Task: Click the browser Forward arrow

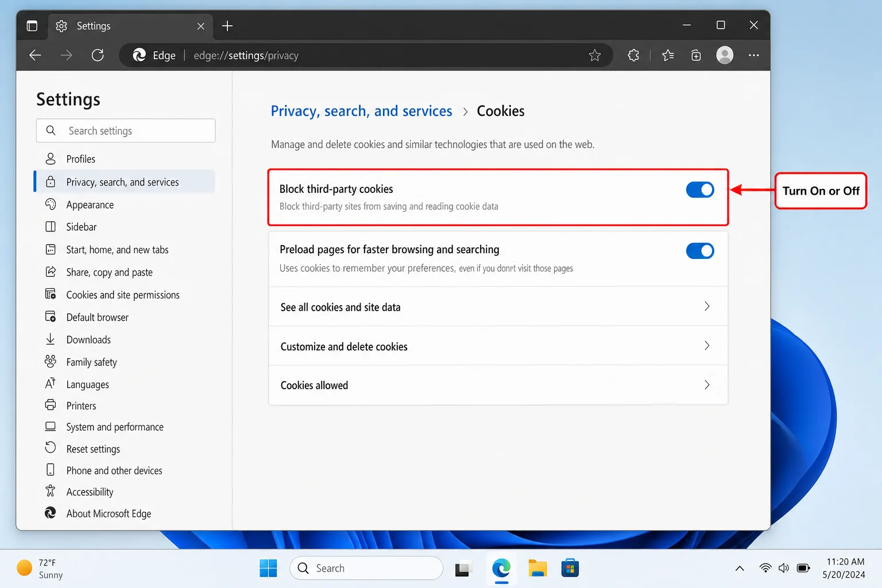Action: coord(67,55)
